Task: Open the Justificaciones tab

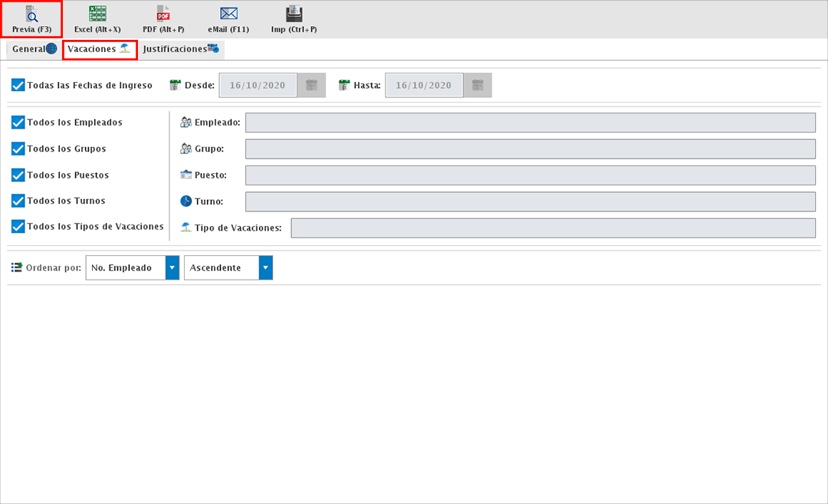Action: click(181, 49)
